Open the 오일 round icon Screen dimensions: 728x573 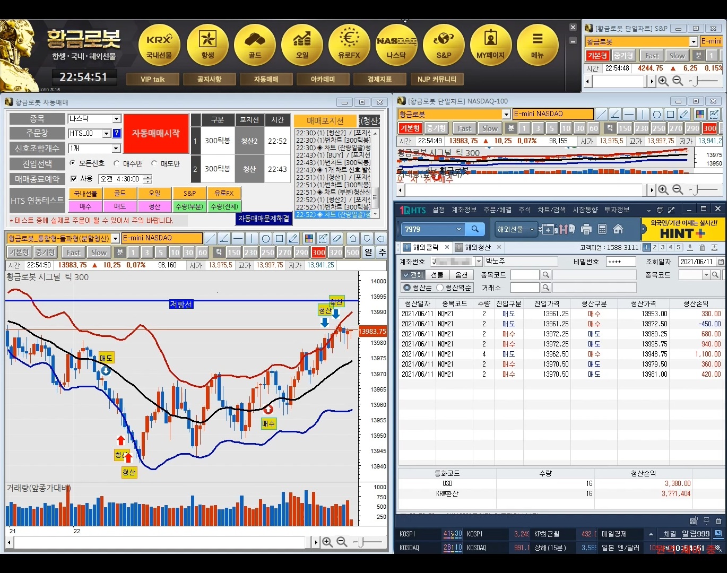pyautogui.click(x=302, y=45)
